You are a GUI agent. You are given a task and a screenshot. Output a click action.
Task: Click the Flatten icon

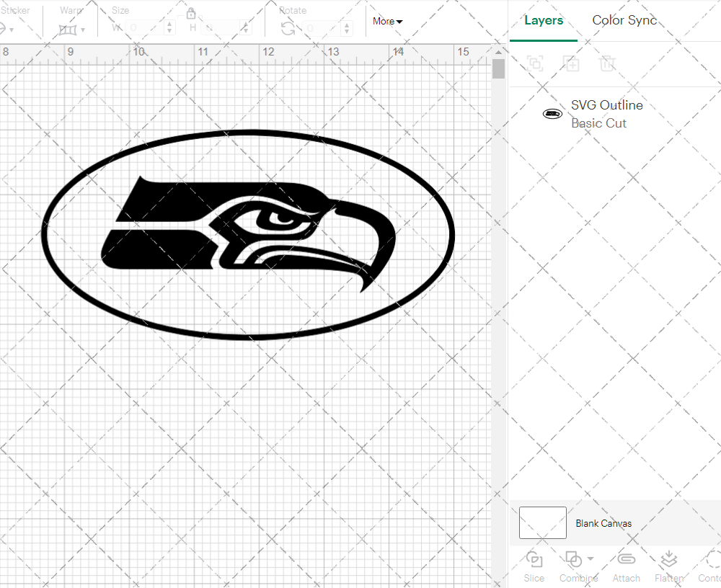[x=668, y=560]
